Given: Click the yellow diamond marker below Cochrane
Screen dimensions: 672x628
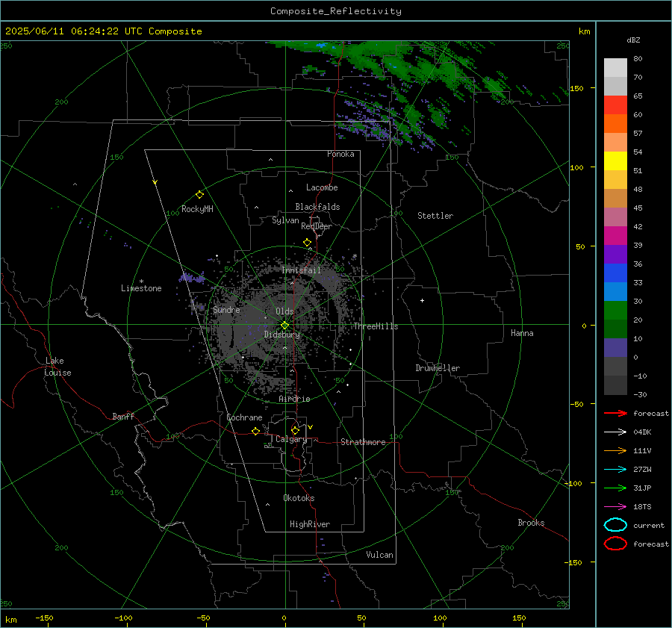Looking at the screenshot, I should click(x=255, y=431).
